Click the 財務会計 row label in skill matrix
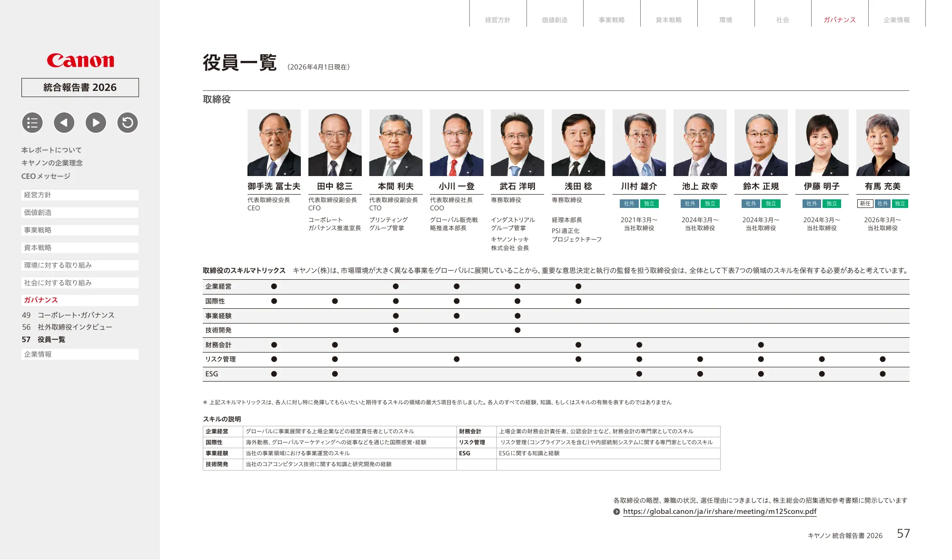The image size is (952, 560). coord(218,345)
